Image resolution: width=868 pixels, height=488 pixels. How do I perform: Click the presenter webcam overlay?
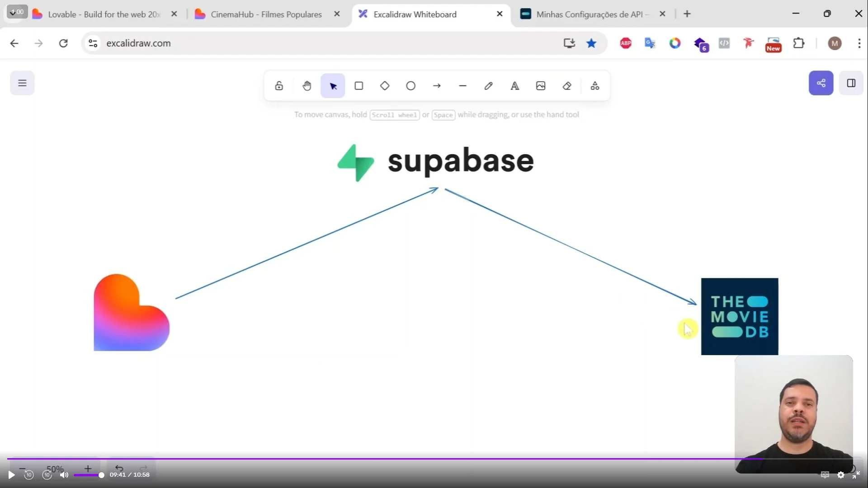point(794,414)
